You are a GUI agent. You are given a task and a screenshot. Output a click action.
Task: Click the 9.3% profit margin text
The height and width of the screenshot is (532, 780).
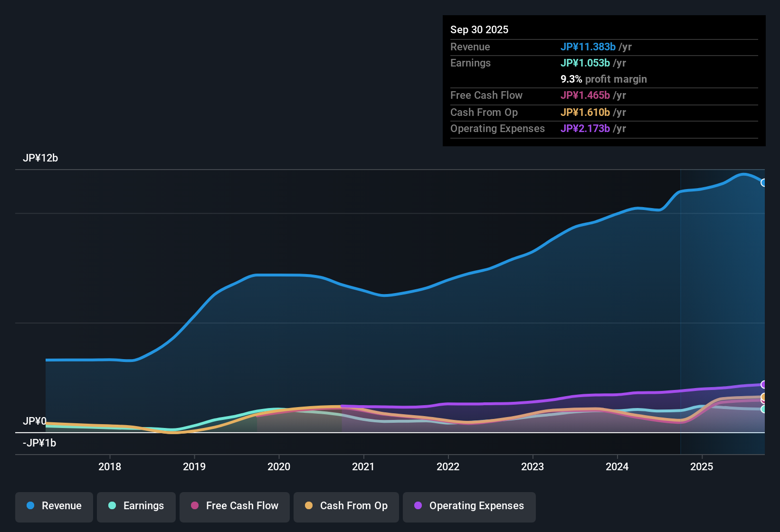tap(603, 79)
